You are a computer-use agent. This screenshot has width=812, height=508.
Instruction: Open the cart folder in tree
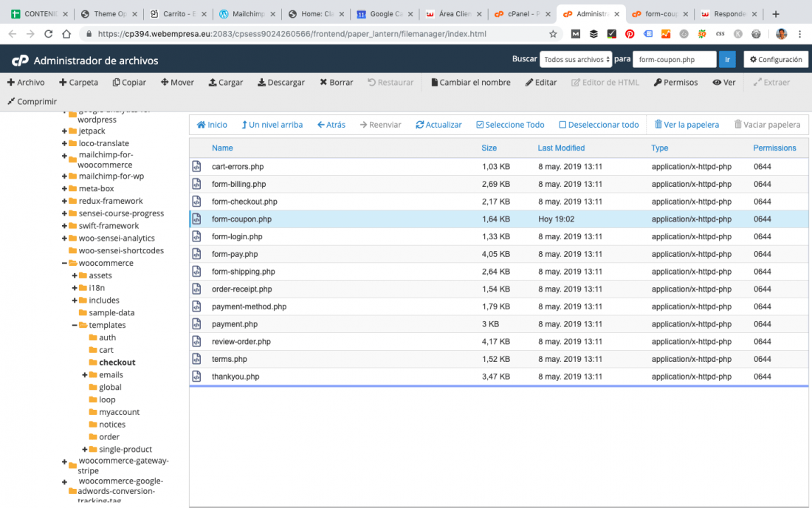click(106, 350)
